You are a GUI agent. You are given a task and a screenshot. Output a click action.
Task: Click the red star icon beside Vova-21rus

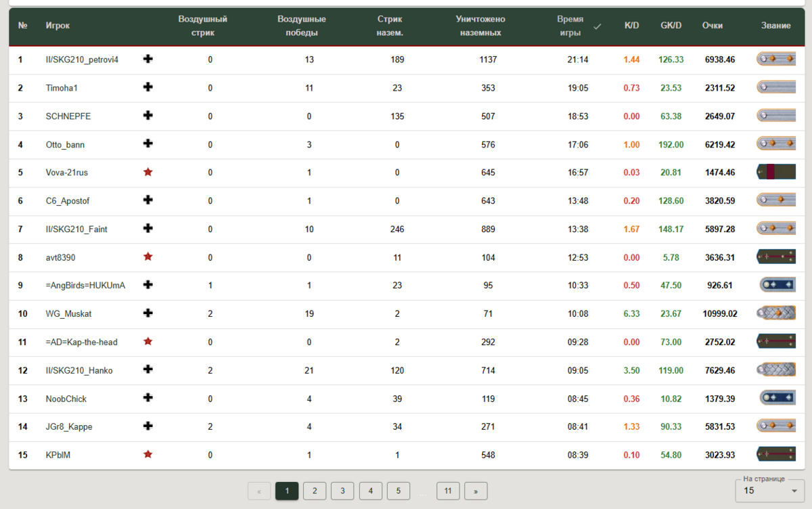point(148,173)
